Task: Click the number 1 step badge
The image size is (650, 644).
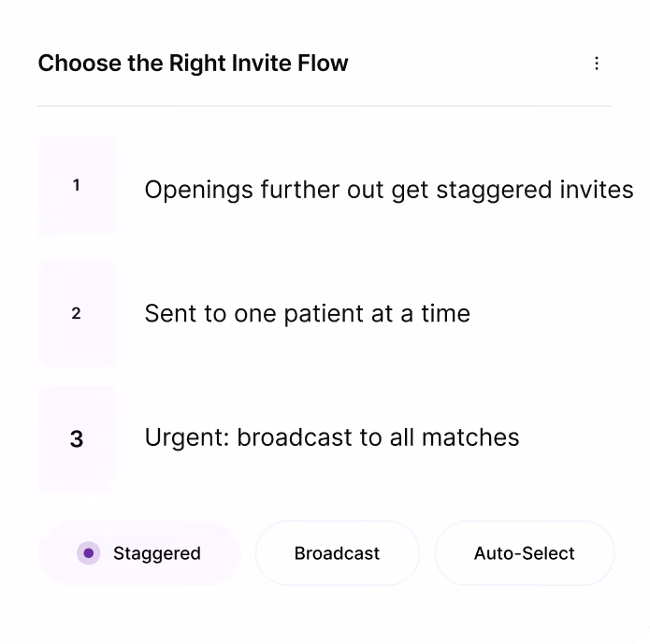Action: [77, 185]
